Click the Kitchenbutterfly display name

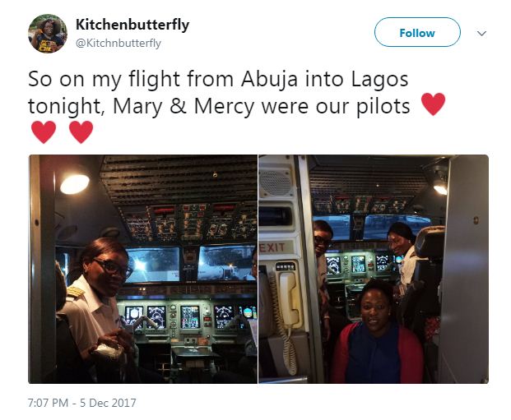[x=132, y=25]
